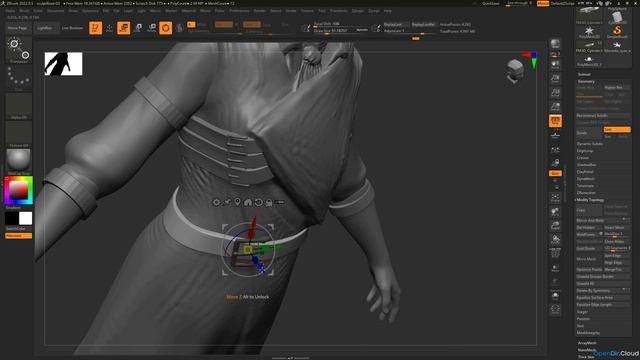Toggle Solo mode
The image size is (640, 360).
point(555,296)
